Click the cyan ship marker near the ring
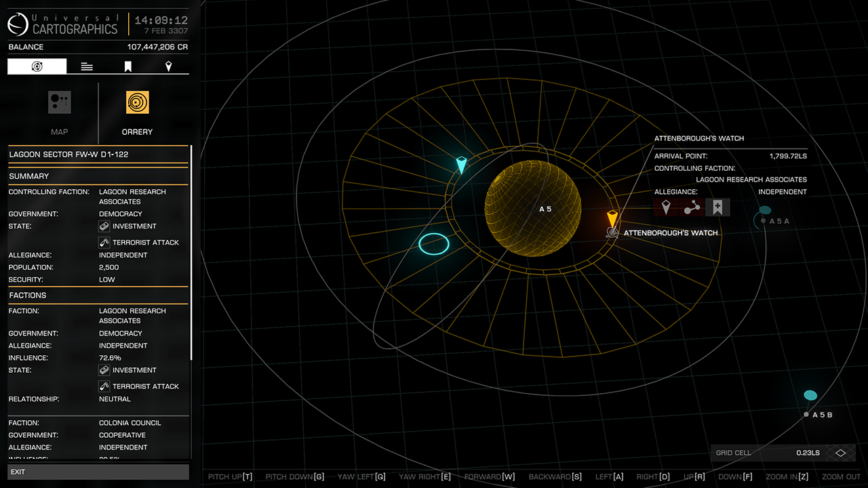Viewport: 868px width, 488px height. pos(461,164)
